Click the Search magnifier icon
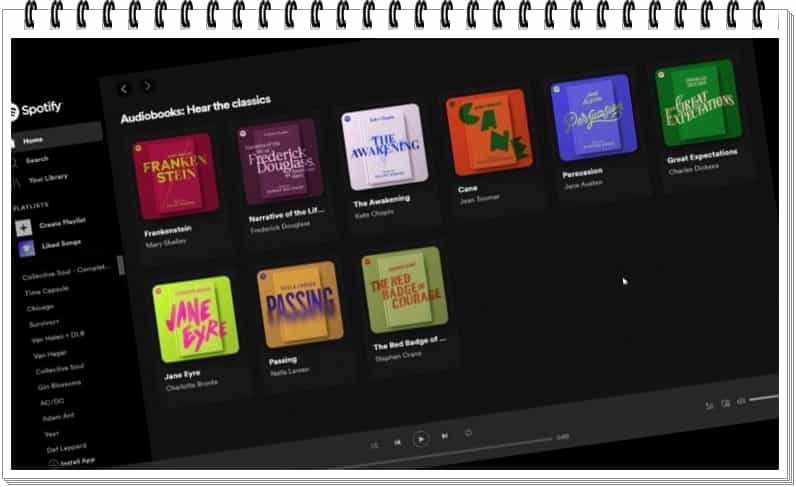The height and width of the screenshot is (487, 796). point(14,164)
